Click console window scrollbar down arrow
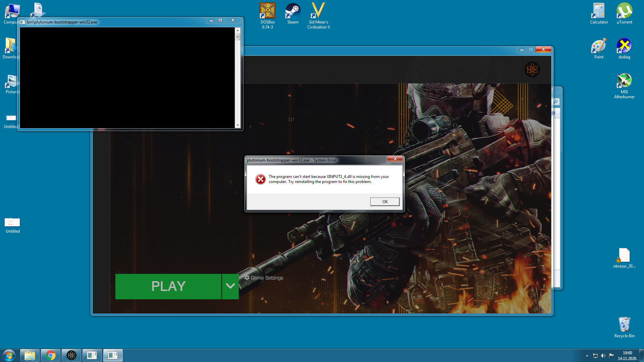The image size is (644, 362). [x=238, y=125]
